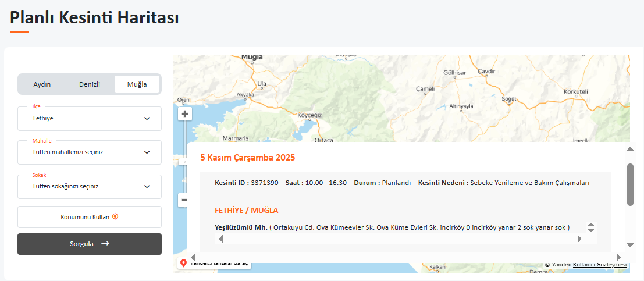Open Yandex Maps via red pin icon
The image size is (644, 281).
point(183,262)
